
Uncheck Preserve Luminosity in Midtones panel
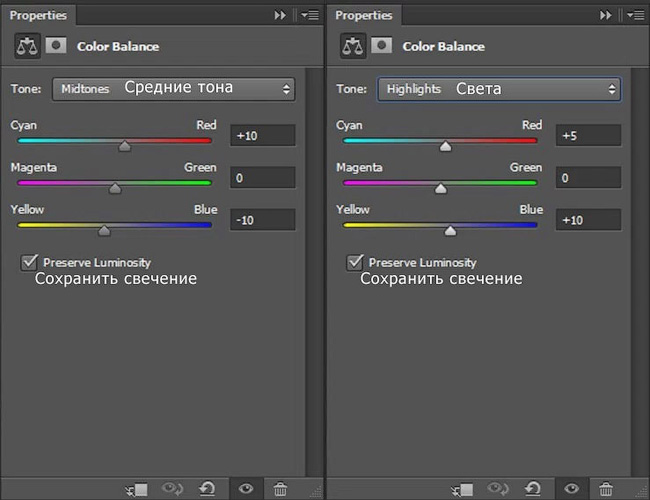(x=29, y=262)
